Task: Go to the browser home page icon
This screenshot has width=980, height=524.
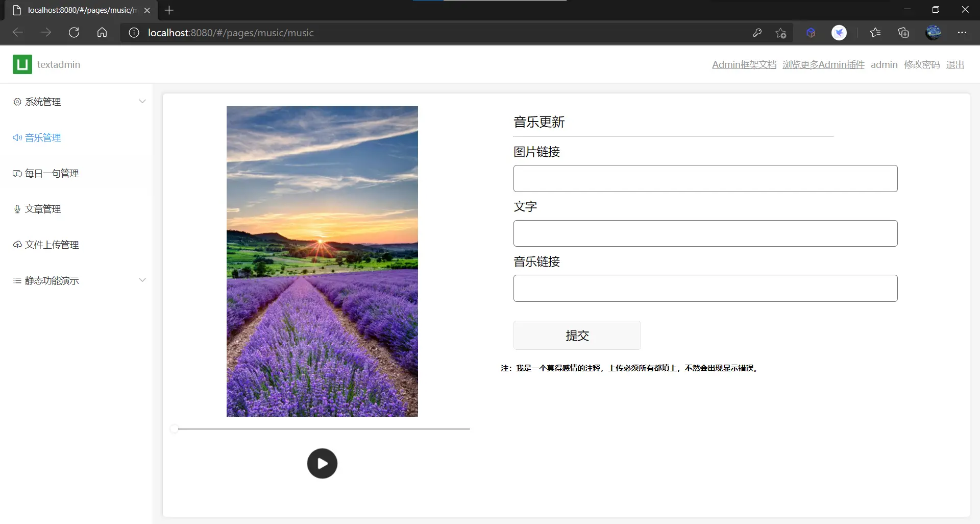Action: pyautogui.click(x=102, y=33)
